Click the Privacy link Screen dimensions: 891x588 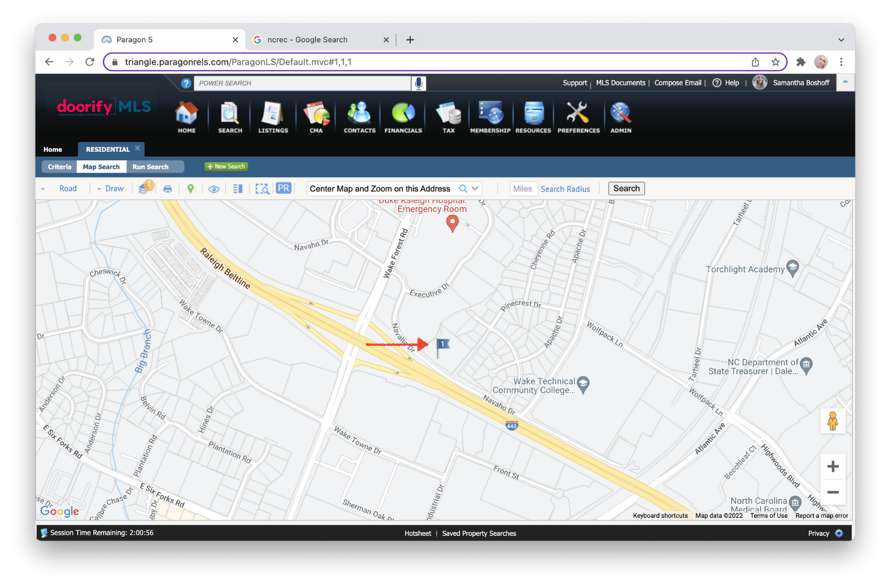818,533
